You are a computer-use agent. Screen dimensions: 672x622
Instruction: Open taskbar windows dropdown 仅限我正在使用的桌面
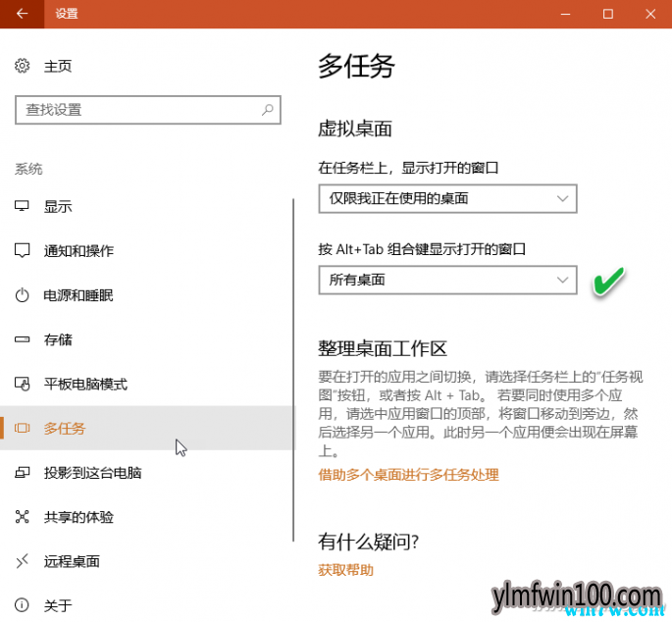[x=448, y=198]
